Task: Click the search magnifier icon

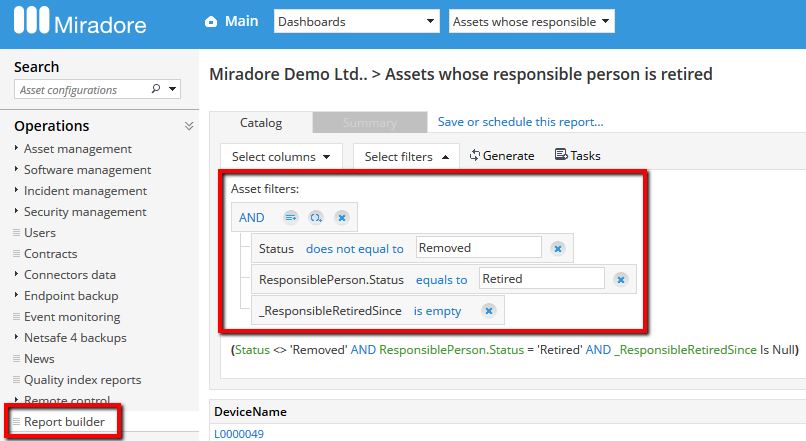Action: pyautogui.click(x=156, y=89)
